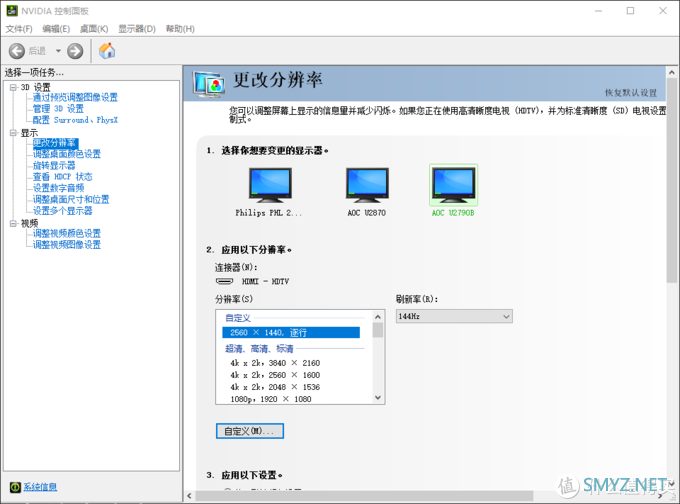Image resolution: width=680 pixels, height=504 pixels.
Task: Open the 系统信息 link
Action: (x=40, y=487)
